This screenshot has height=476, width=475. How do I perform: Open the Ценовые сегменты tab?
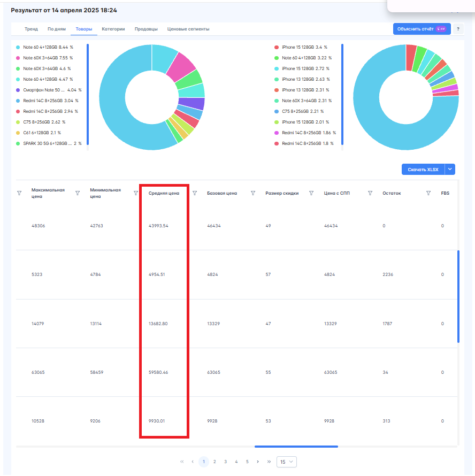188,29
